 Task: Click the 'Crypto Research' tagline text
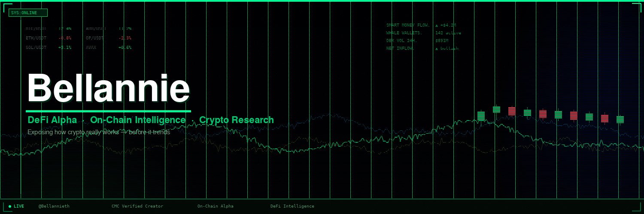click(236, 120)
